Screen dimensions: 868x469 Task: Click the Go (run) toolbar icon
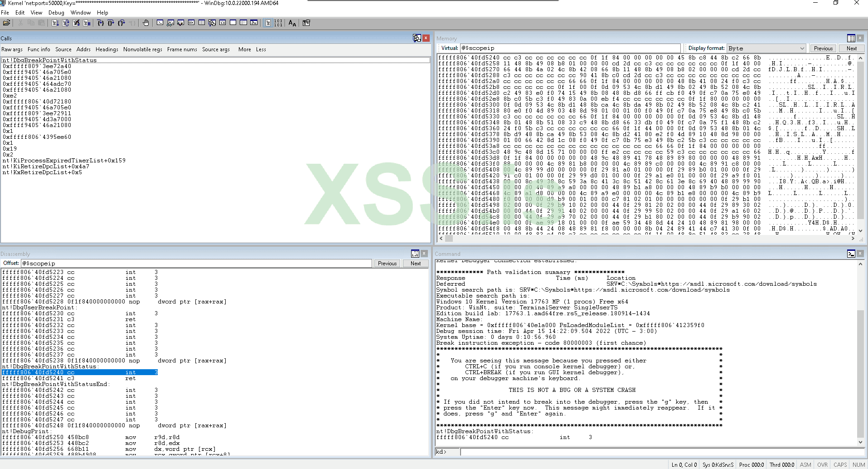[55, 23]
